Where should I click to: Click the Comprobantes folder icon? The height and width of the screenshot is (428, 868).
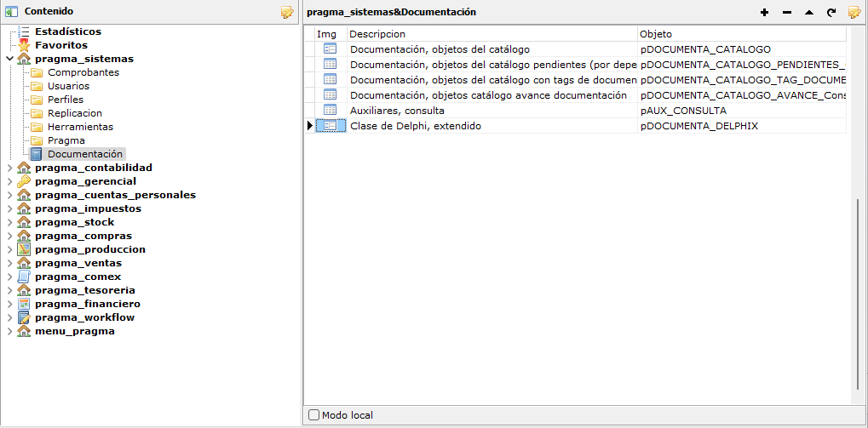point(37,72)
